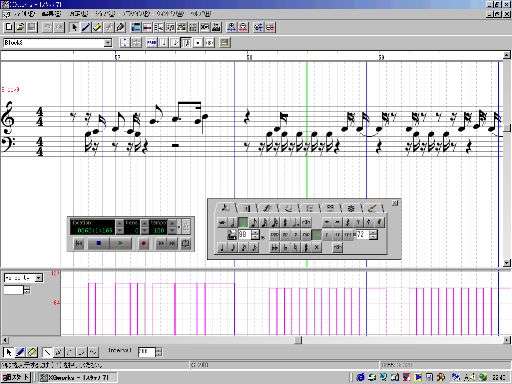The height and width of the screenshot is (384, 512).
Task: Open the Block8 track dropdown
Action: [108, 43]
